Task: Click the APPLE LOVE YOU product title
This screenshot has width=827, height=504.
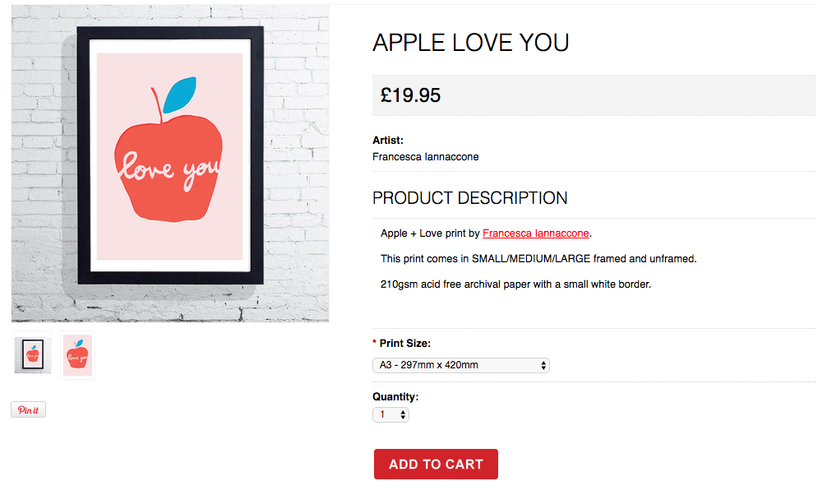Action: click(x=470, y=44)
